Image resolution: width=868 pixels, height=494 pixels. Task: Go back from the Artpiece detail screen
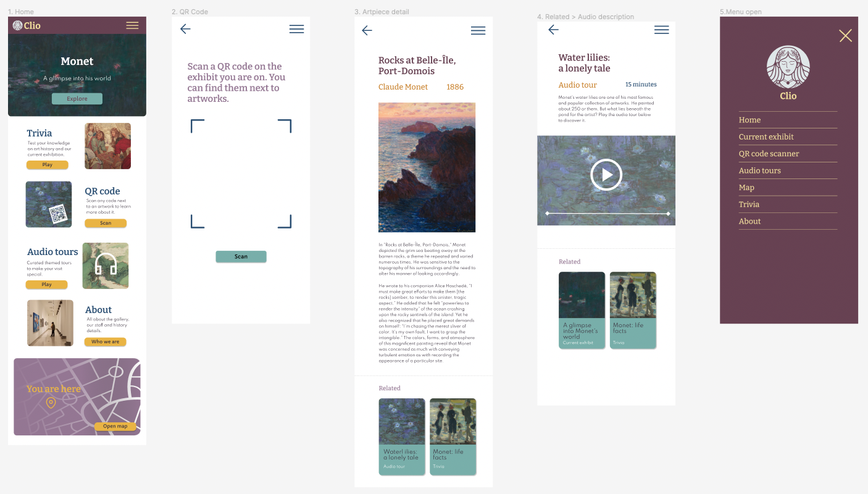pos(367,30)
